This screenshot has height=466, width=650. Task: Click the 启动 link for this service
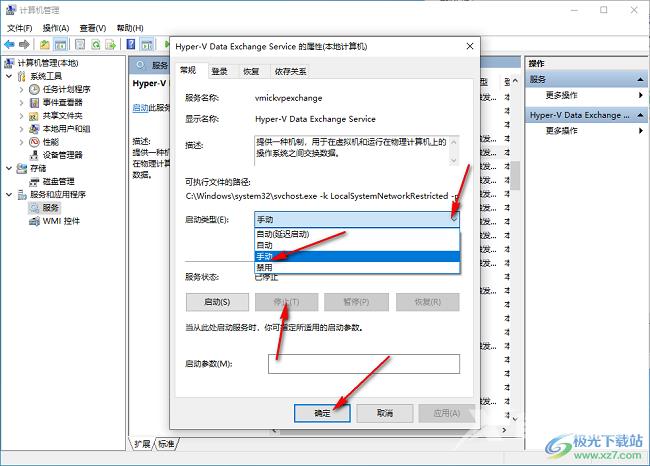[140, 108]
